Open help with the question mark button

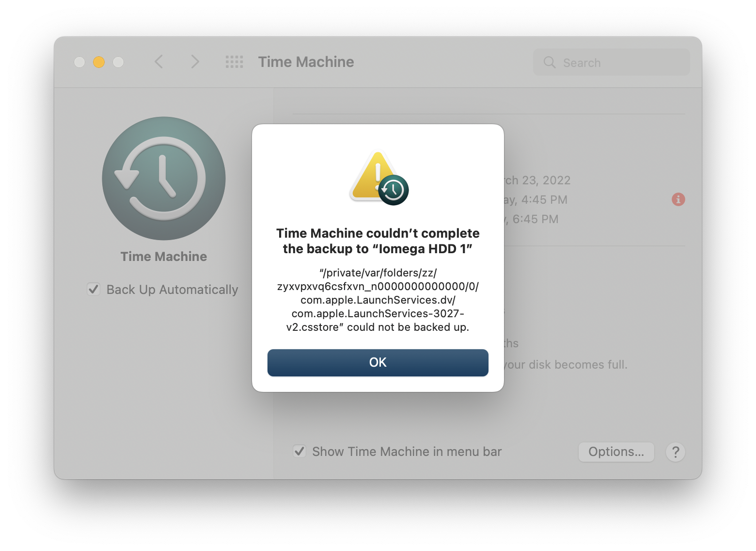coord(676,452)
